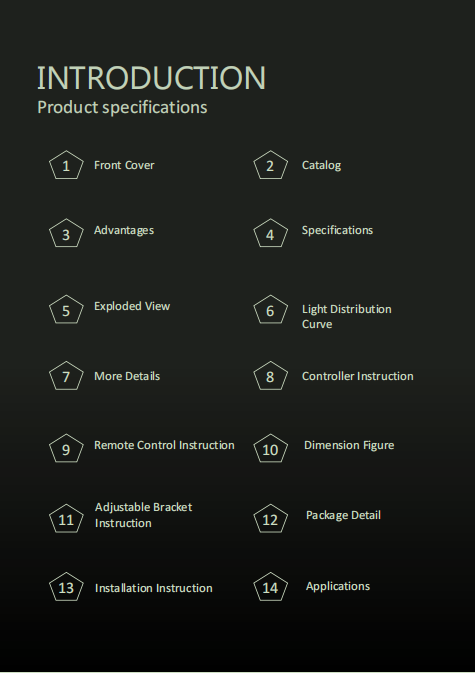Click the INTRODUCTION heading
This screenshot has height=673, width=475.
pyautogui.click(x=151, y=78)
